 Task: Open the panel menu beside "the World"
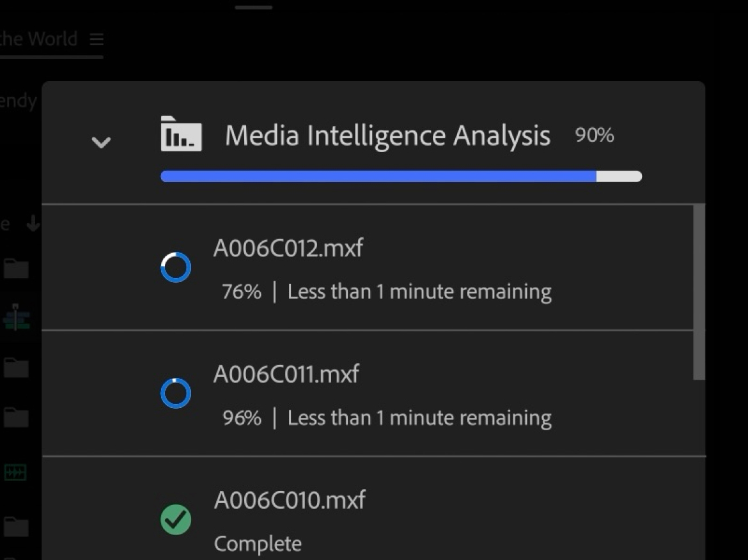tap(97, 40)
